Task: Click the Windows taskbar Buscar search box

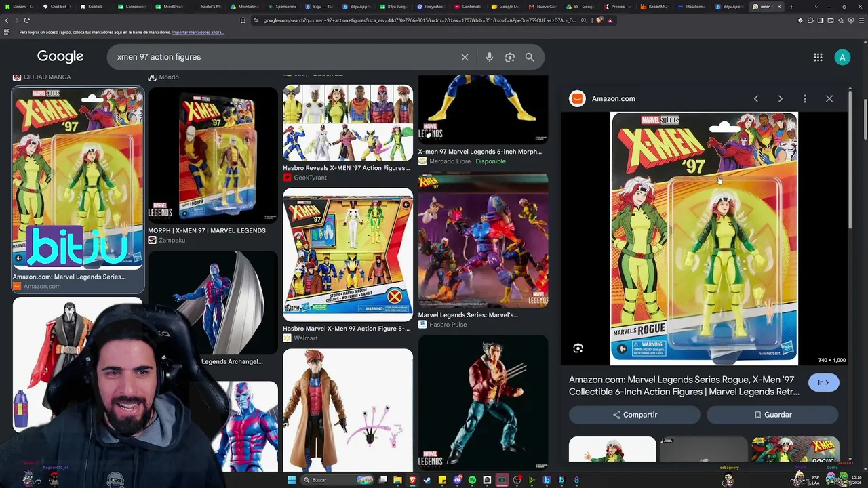Action: (x=337, y=480)
